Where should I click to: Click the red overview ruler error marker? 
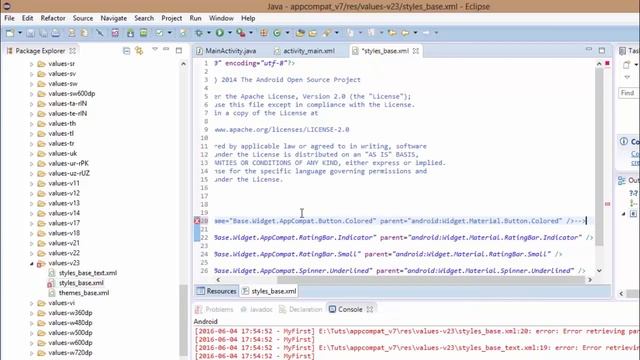[x=607, y=203]
